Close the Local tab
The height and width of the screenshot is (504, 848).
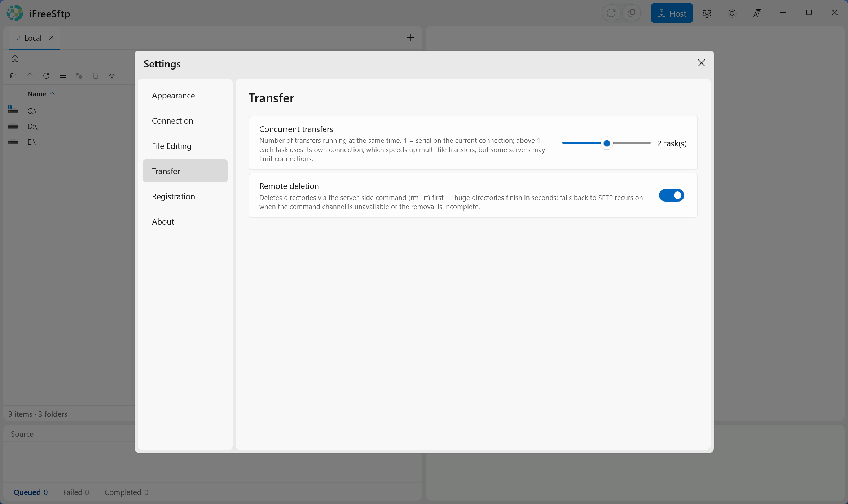pos(52,37)
